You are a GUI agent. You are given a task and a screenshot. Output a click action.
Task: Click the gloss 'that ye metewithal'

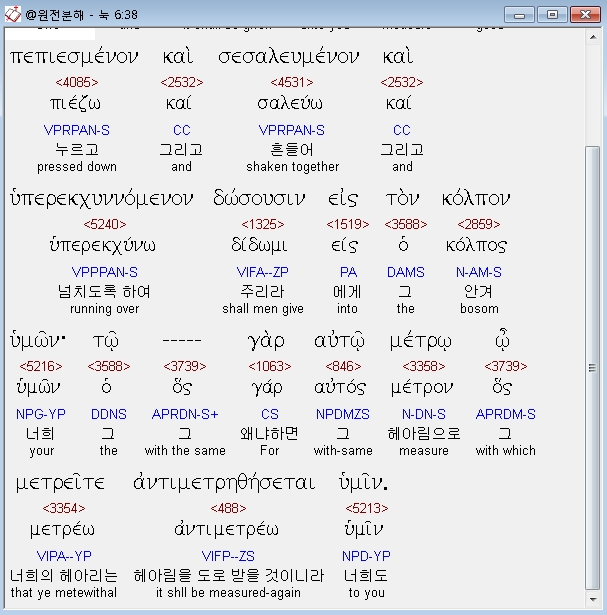pos(64,593)
